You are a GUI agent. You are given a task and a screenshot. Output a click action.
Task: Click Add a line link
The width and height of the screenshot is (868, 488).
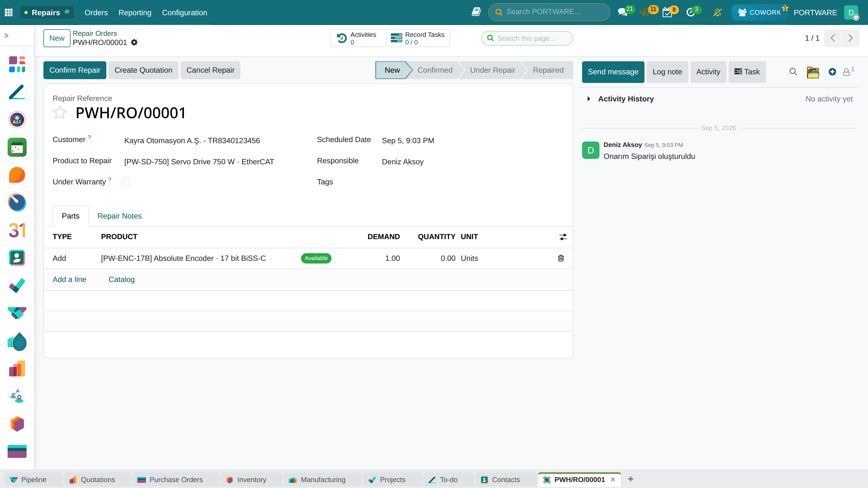69,280
